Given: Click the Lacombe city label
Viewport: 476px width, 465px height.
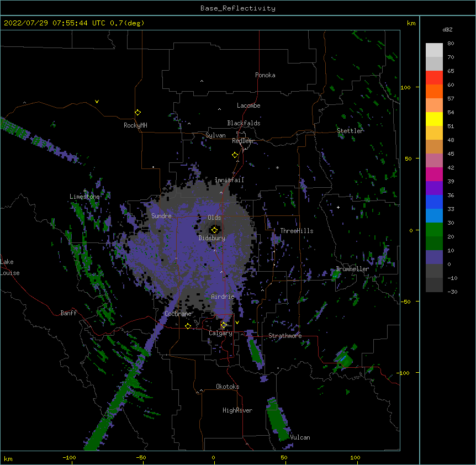Looking at the screenshot, I should (248, 105).
